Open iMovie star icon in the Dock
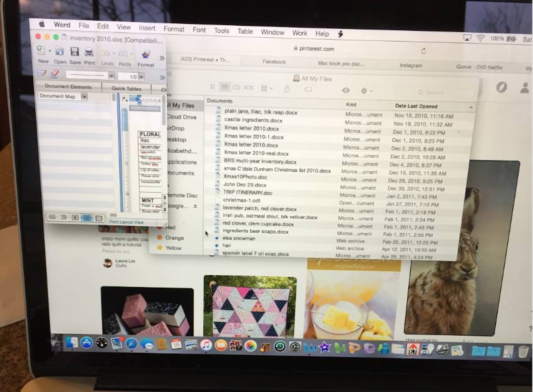This screenshot has width=533, height=392. (324, 348)
